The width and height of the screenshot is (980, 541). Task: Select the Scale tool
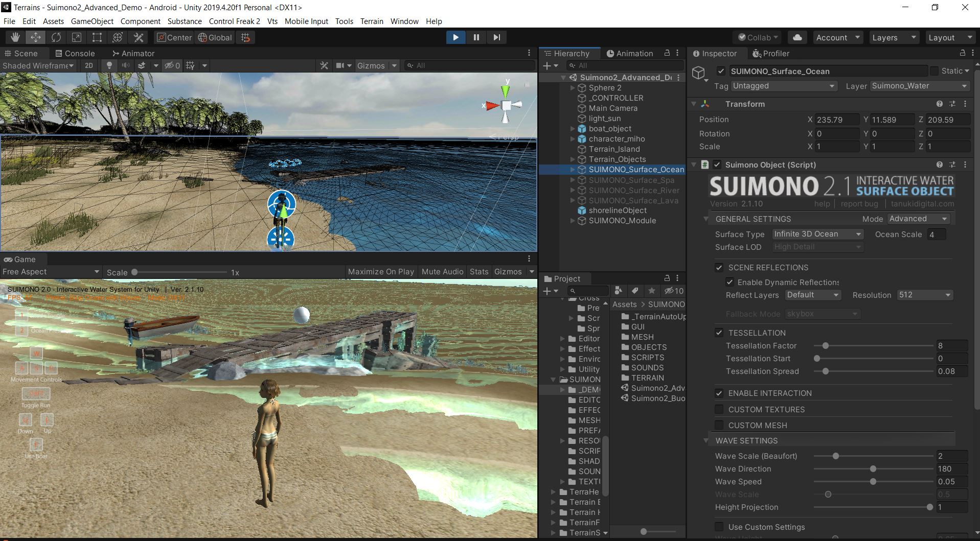(x=77, y=37)
